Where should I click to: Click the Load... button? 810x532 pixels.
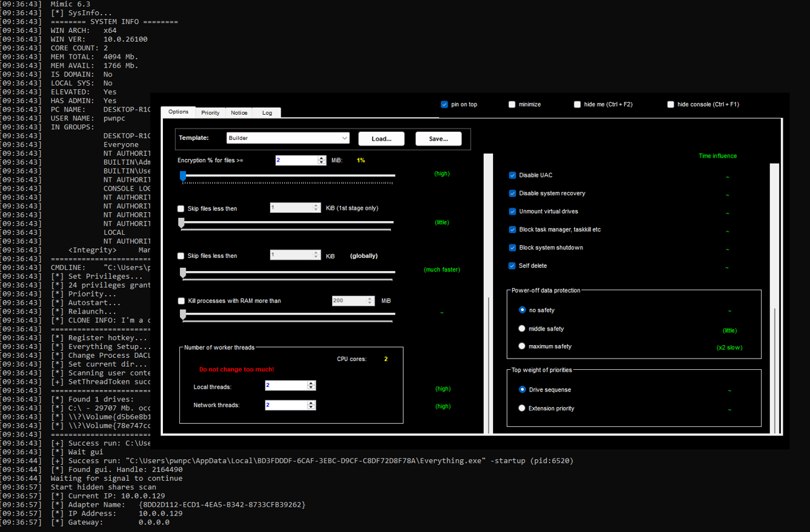(381, 139)
